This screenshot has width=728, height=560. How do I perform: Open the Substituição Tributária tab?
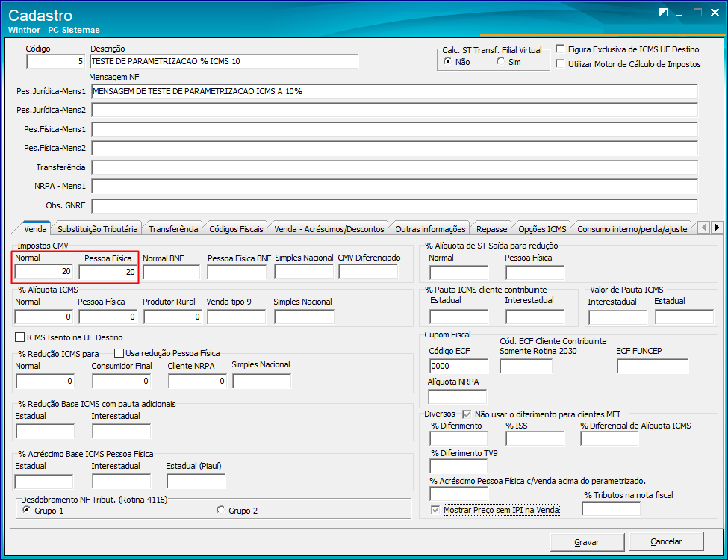click(98, 229)
